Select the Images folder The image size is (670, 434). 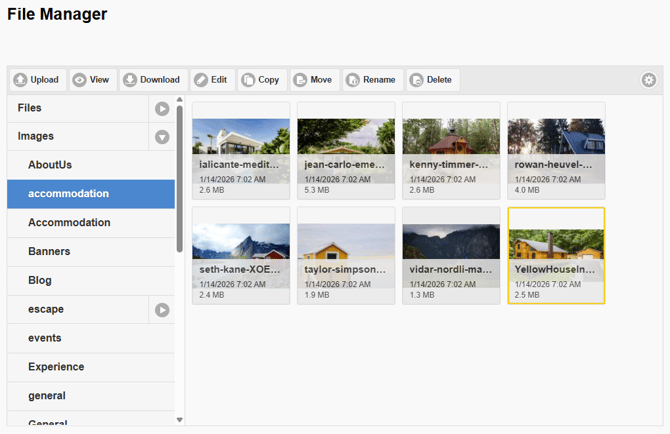[78, 137]
